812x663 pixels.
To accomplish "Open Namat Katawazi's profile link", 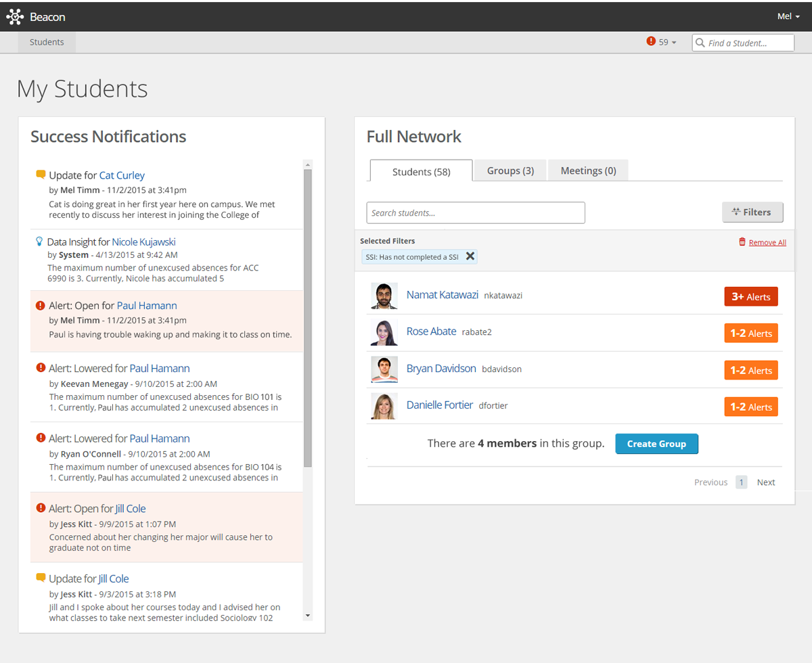I will [442, 294].
